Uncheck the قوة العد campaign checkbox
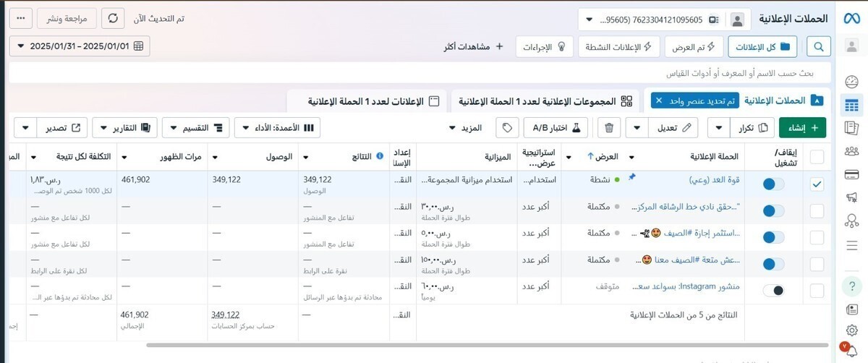868x363 pixels. point(817,184)
